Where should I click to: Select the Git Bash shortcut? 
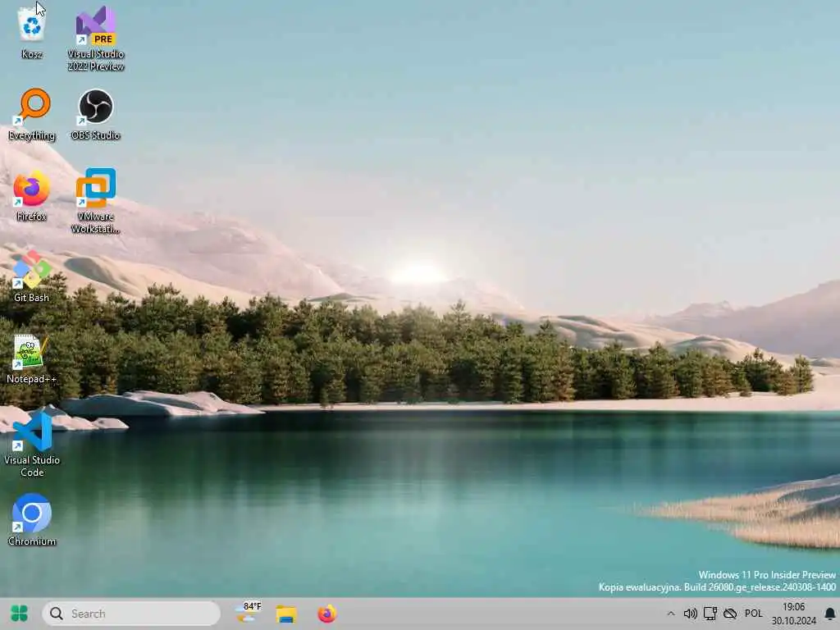32,276
